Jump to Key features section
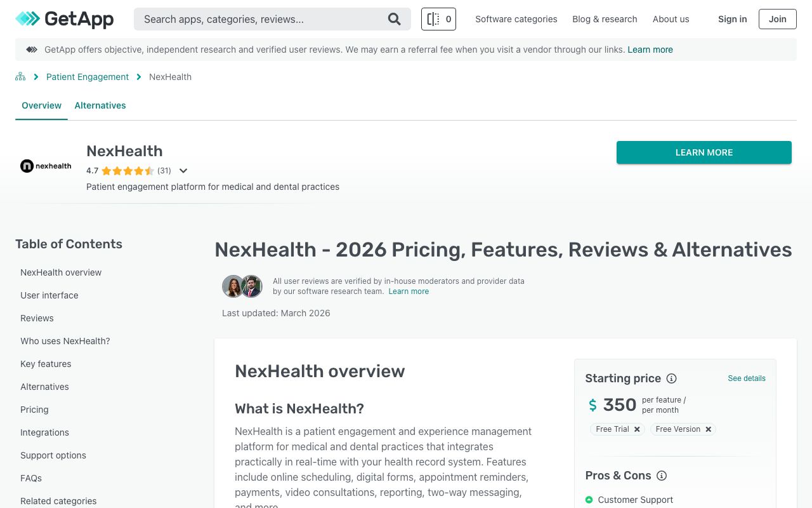Image resolution: width=812 pixels, height=508 pixels. point(46,364)
